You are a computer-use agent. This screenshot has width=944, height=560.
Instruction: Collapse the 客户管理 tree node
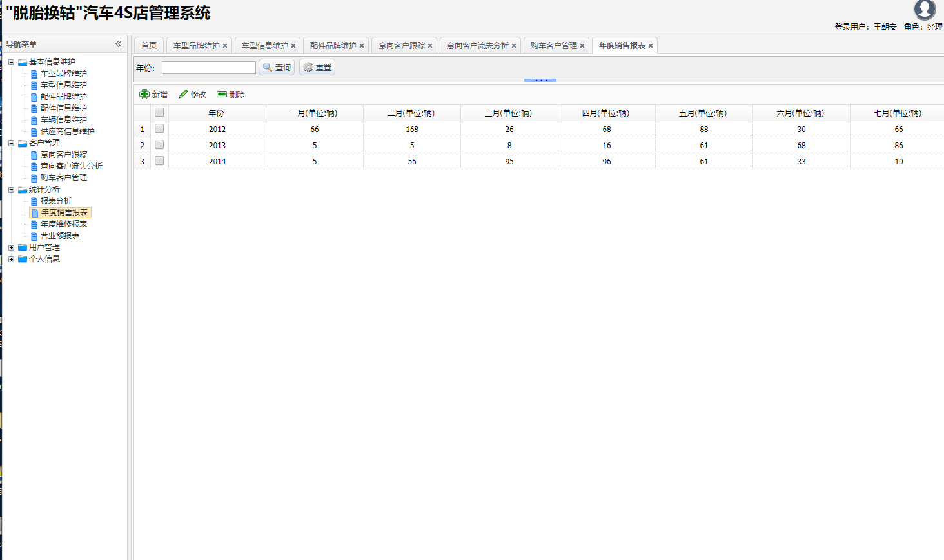pos(11,142)
